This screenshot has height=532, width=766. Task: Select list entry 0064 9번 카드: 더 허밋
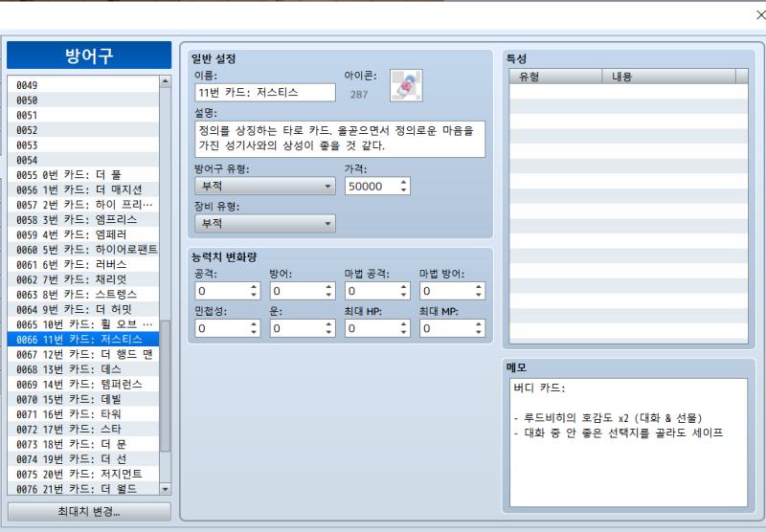[83, 309]
